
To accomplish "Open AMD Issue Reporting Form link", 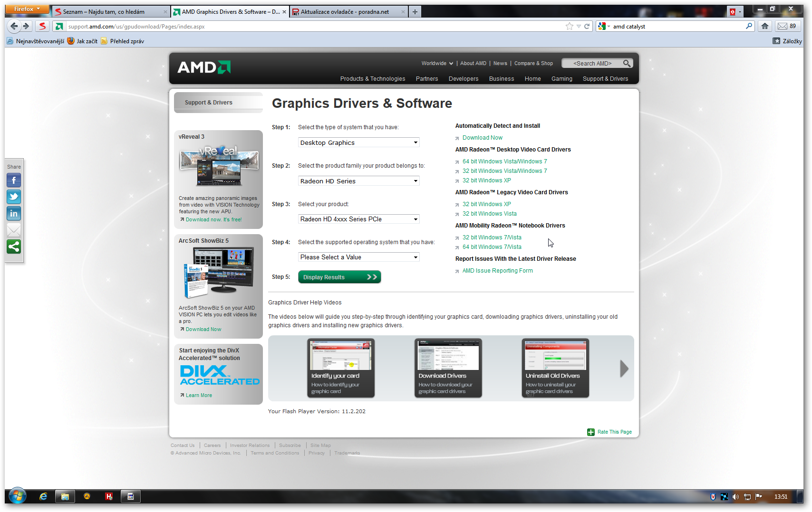I will 497,271.
